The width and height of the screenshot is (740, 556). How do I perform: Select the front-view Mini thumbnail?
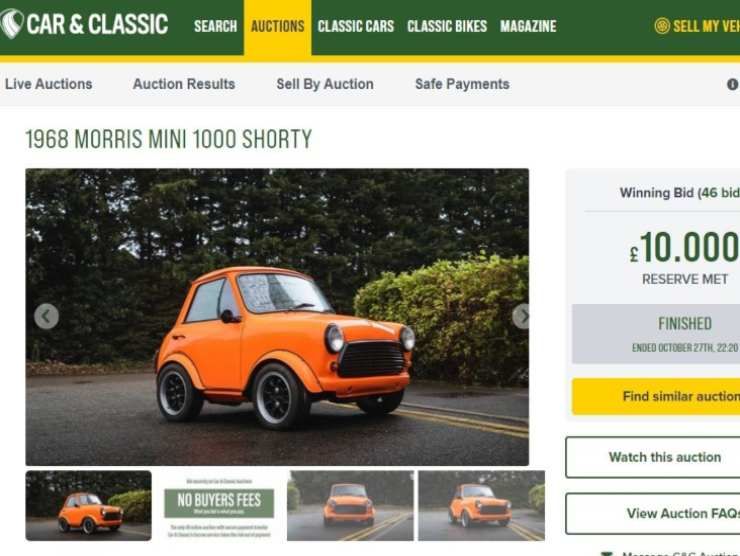tap(350, 505)
